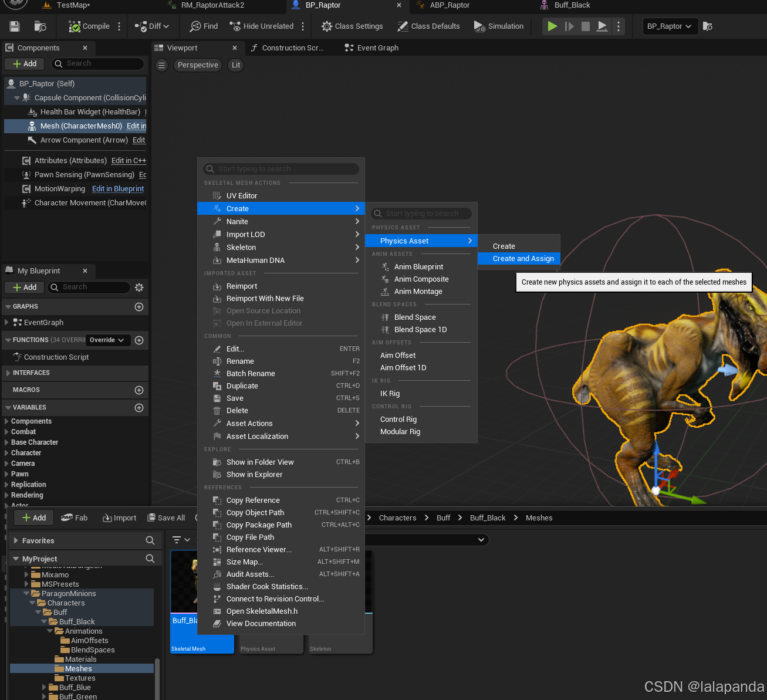Open Class Settings
Image resolution: width=767 pixels, height=700 pixels.
[x=352, y=26]
